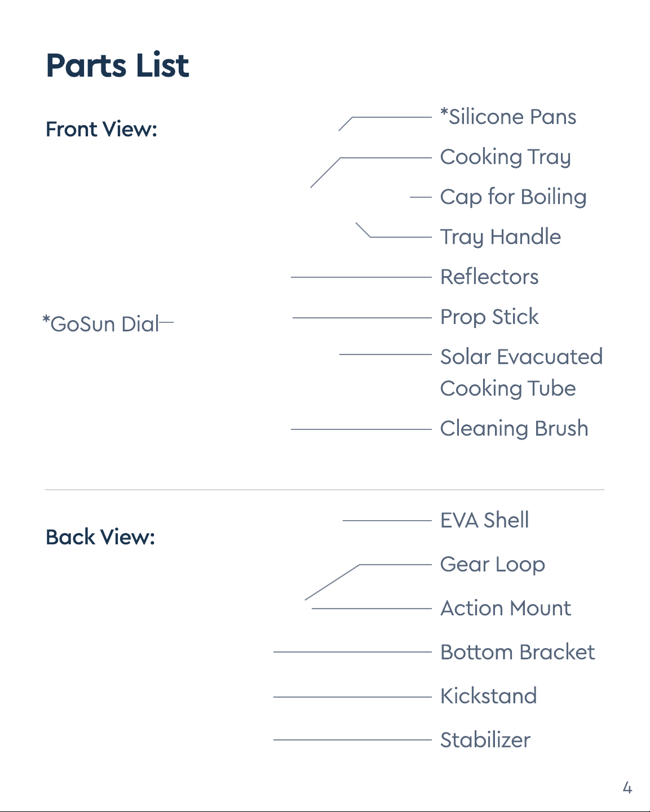The width and height of the screenshot is (650, 812).
Task: Click the divider line above Back View
Action: pyautogui.click(x=325, y=490)
